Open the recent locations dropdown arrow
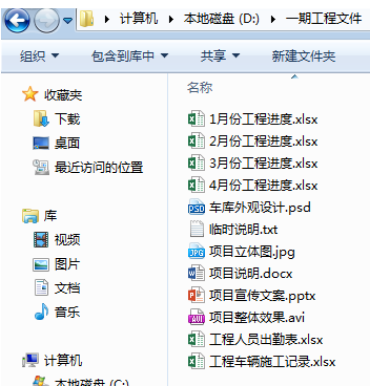This screenshot has width=371, height=388. [68, 21]
